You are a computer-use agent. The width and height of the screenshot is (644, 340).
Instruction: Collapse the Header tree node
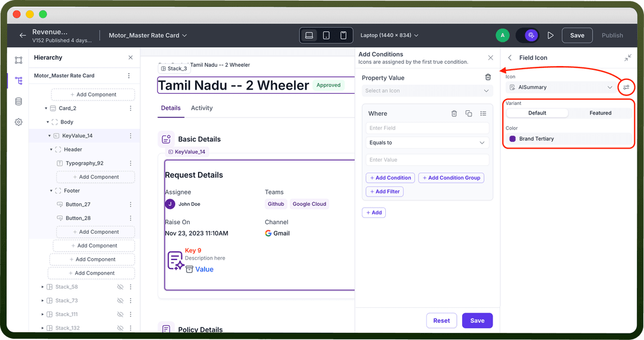point(51,150)
